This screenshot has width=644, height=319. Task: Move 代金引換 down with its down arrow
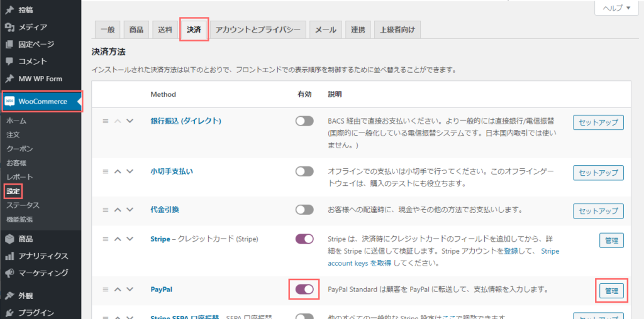(130, 210)
